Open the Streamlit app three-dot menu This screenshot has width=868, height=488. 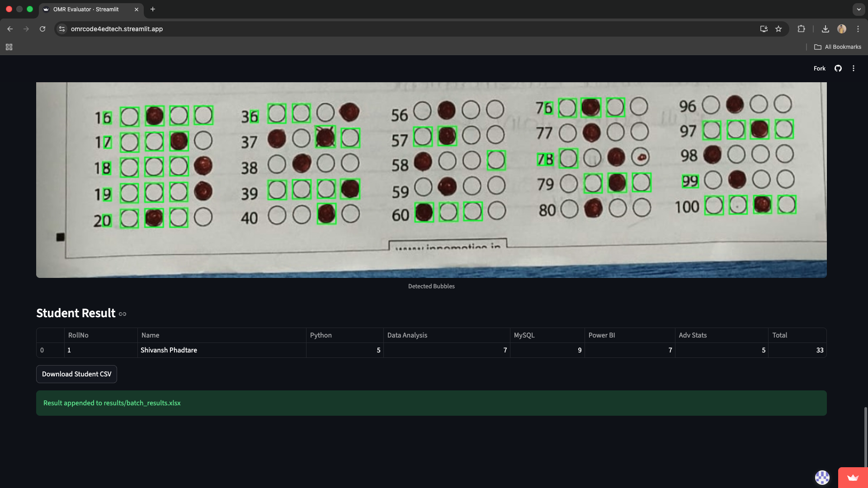coord(854,68)
